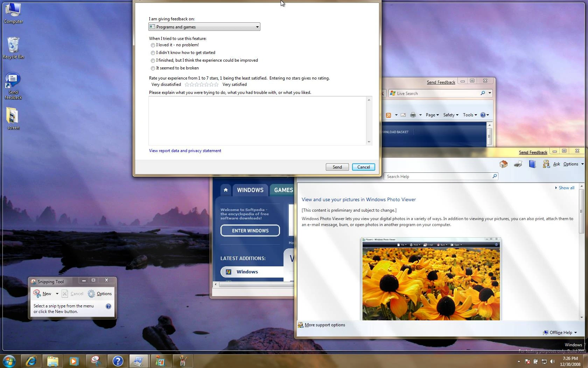Screen dimensions: 588x368
Task: Click the power plug tray icon
Action: click(x=535, y=361)
